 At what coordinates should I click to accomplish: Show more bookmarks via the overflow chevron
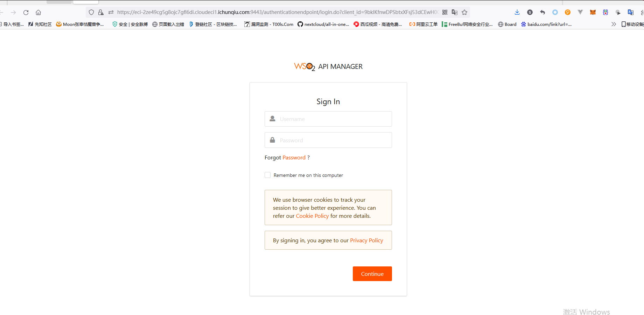tap(614, 24)
